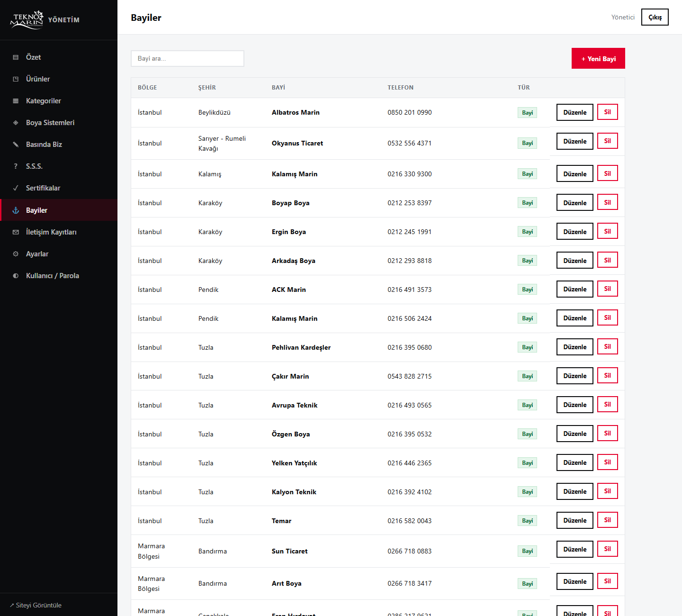Viewport: 682px width, 616px height.
Task: Delete the Sun Ticaret dealer
Action: [x=608, y=549]
